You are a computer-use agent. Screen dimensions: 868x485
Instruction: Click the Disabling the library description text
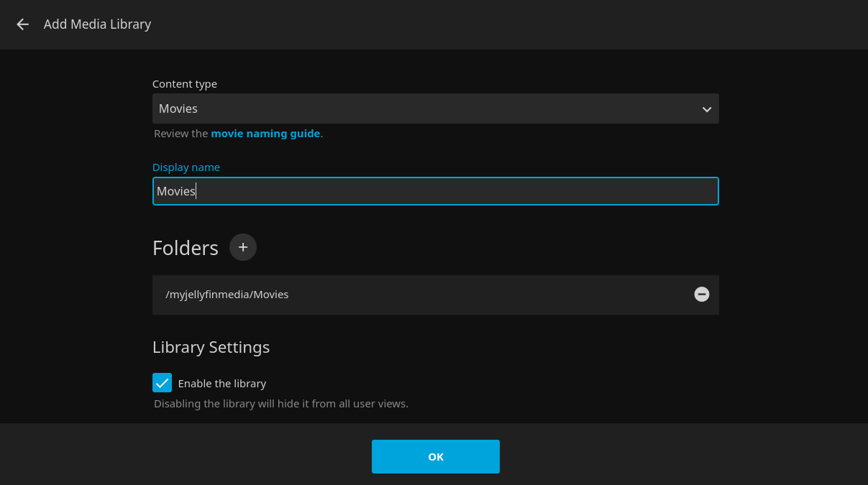[x=281, y=404]
